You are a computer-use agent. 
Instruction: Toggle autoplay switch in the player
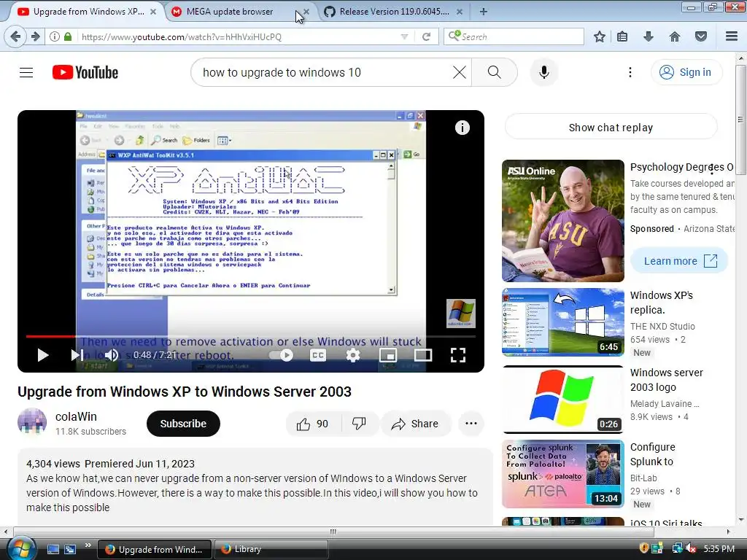(281, 355)
